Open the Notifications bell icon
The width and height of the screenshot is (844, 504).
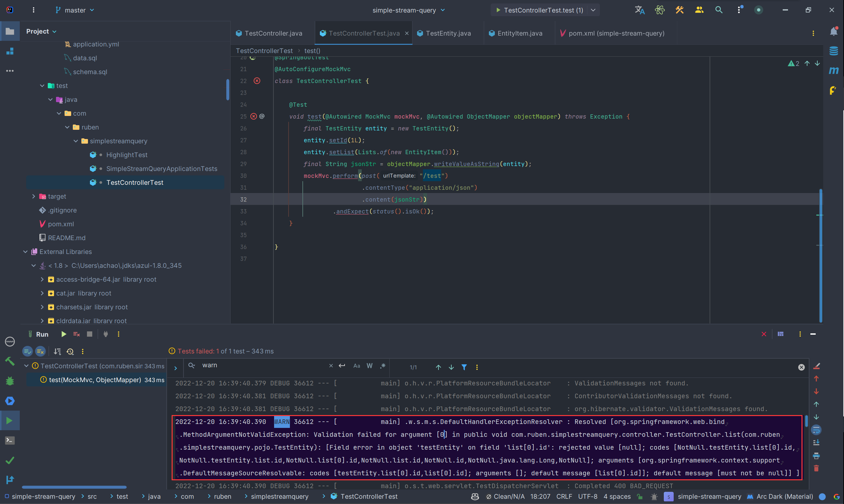coord(833,32)
